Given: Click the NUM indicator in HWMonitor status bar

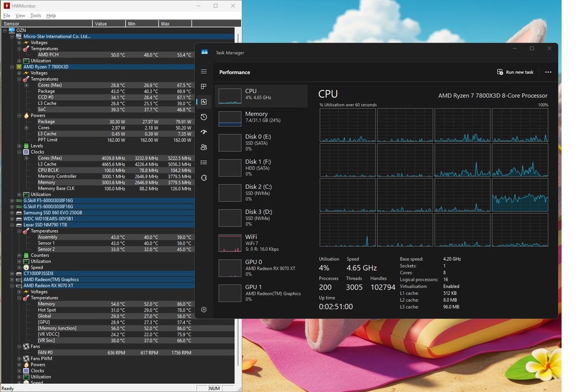Looking at the screenshot, I should (214, 388).
